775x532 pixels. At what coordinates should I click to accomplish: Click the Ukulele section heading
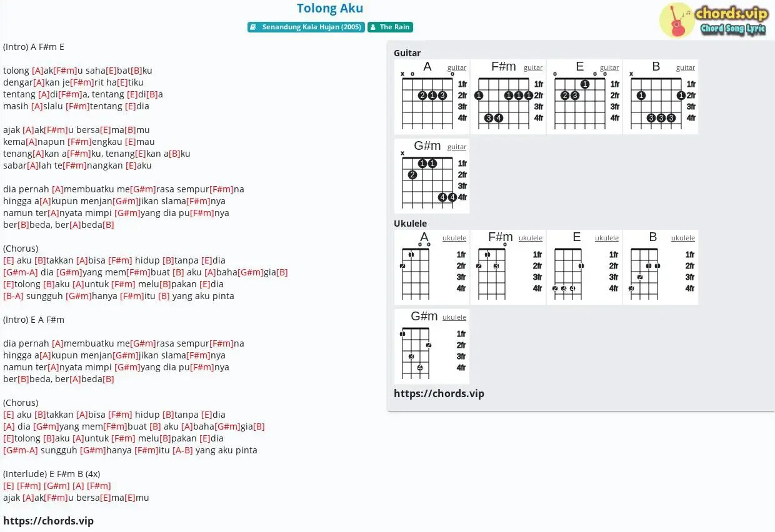pyautogui.click(x=411, y=224)
